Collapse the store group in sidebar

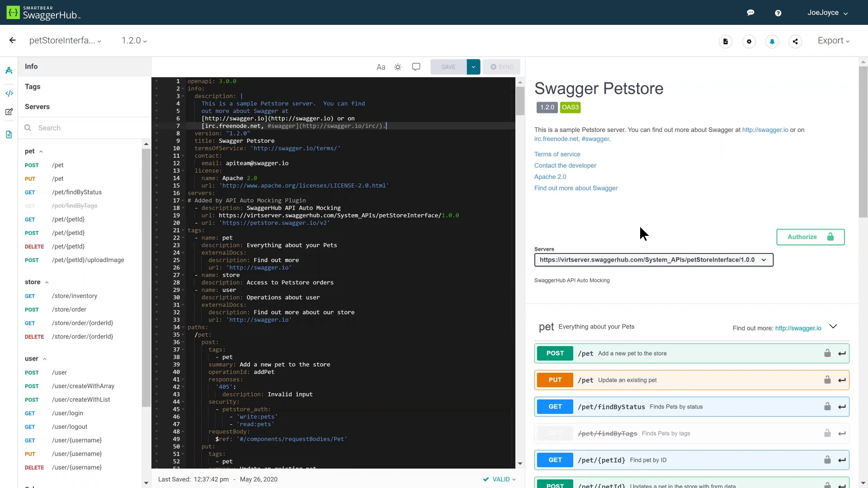(47, 282)
